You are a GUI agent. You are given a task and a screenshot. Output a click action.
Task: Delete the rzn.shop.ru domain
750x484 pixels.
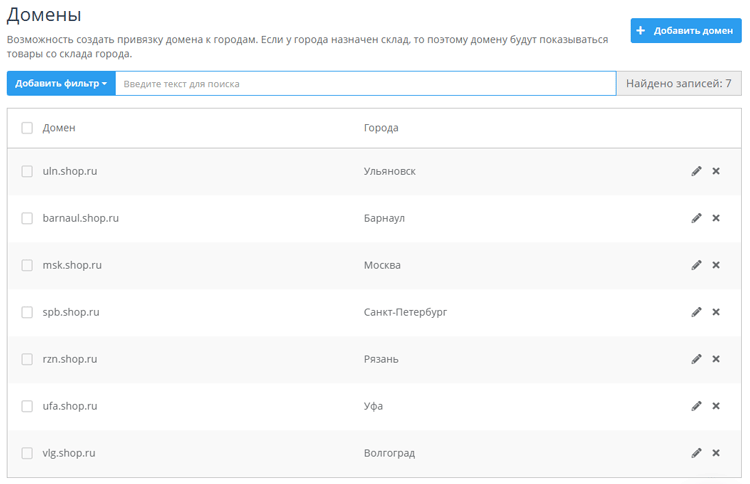(716, 359)
